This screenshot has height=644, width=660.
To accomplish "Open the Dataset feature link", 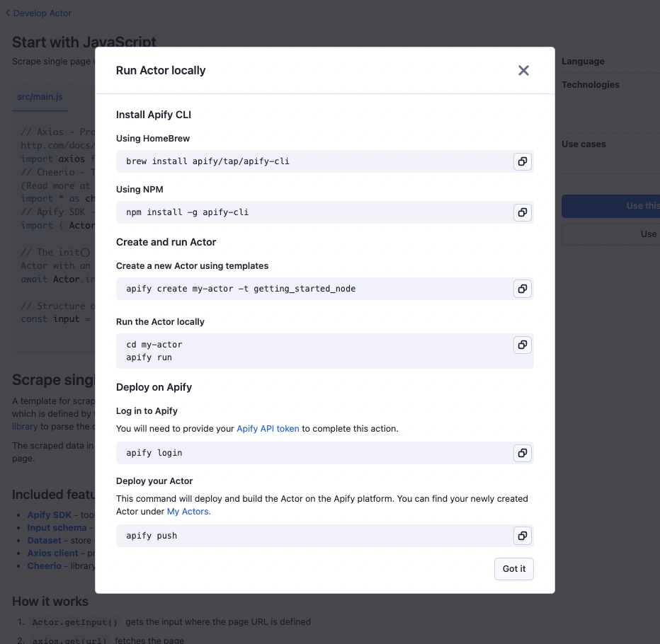I will pos(44,540).
